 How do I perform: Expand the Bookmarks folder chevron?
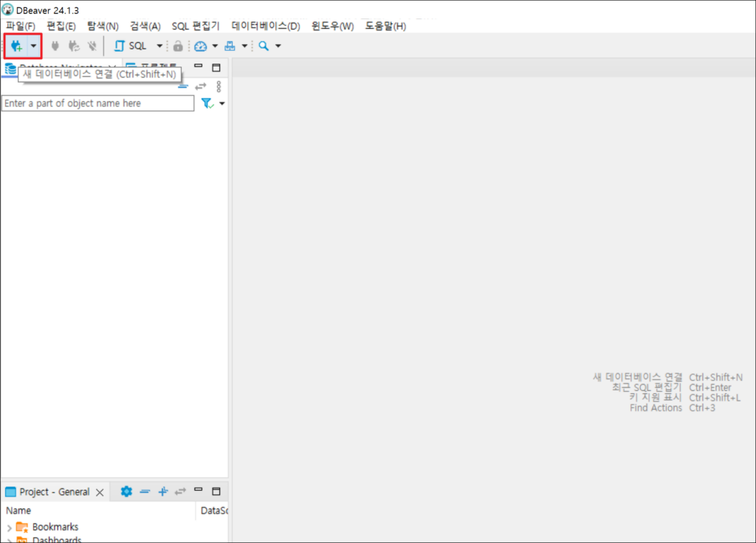coord(9,528)
